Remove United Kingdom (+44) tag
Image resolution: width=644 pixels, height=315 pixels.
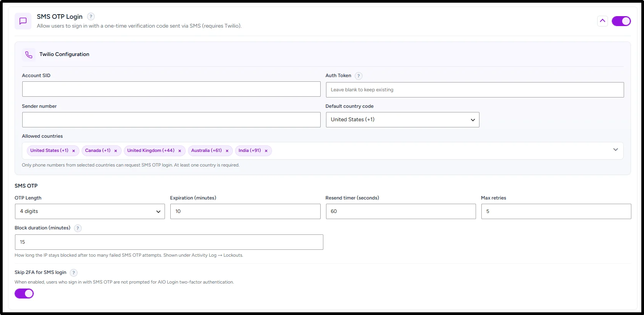pyautogui.click(x=180, y=151)
